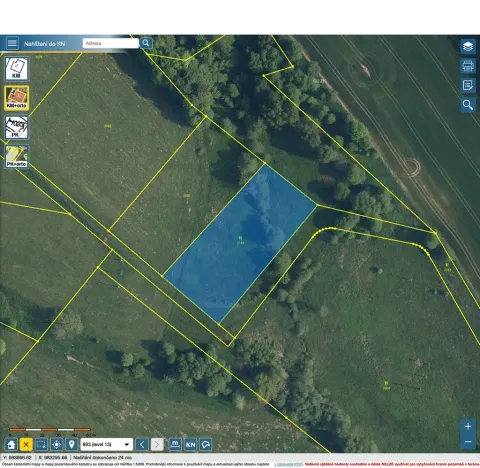480x468 pixels.
Task: Expand the scale level dropdown
Action: (107, 444)
